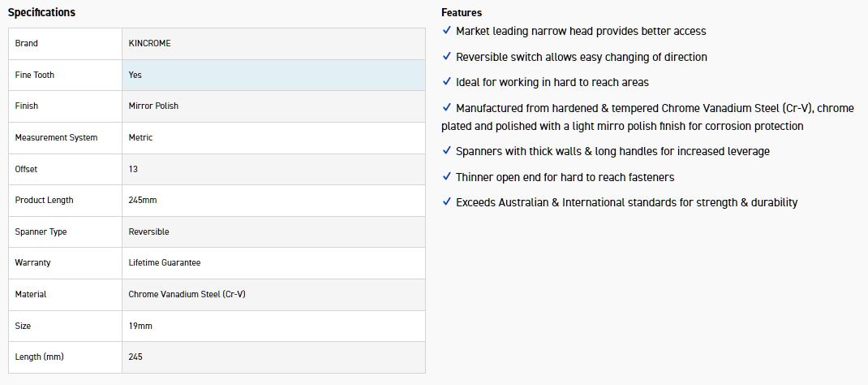Click checkmark beside thick walls feature
This screenshot has height=385, width=868.
[447, 151]
